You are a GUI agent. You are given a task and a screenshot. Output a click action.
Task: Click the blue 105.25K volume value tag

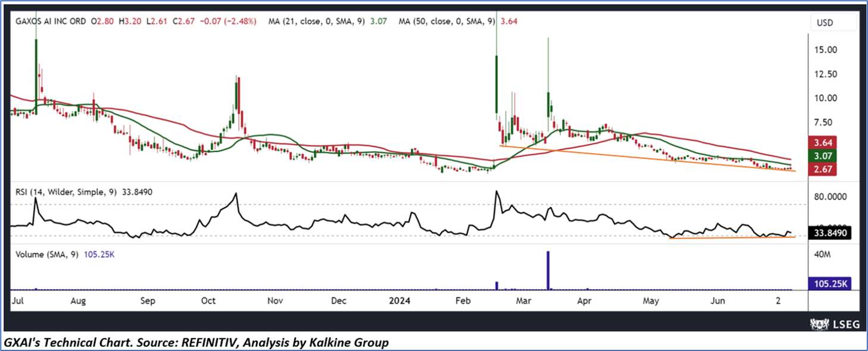pos(830,284)
